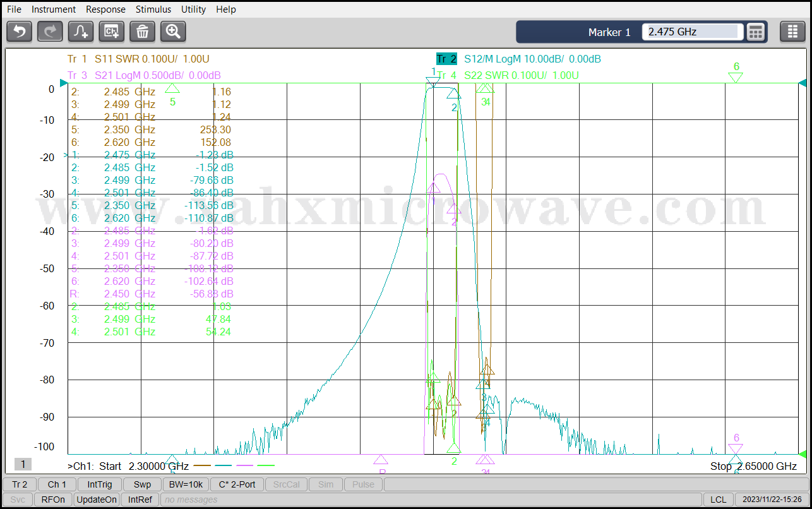This screenshot has height=509, width=812.
Task: Click the greyed Sim status button
Action: (x=326, y=484)
